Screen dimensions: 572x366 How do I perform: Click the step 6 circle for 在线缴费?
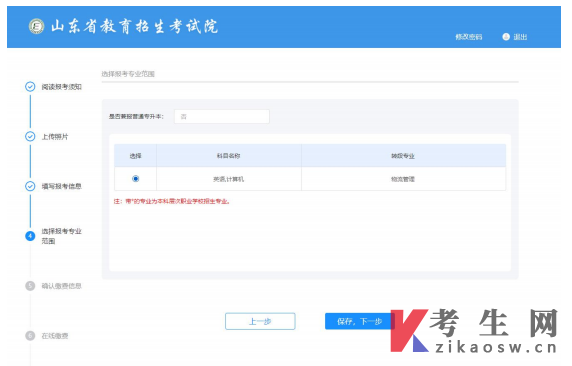[30, 335]
